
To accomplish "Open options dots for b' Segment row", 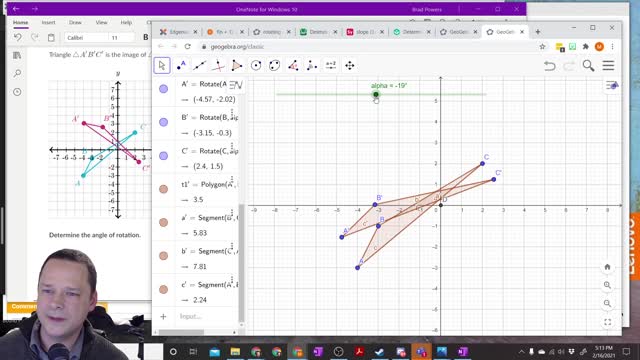I will [x=232, y=247].
